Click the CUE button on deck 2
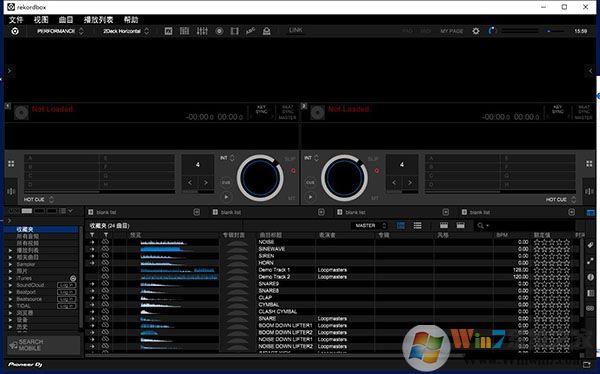The height and width of the screenshot is (374, 600). pyautogui.click(x=310, y=183)
